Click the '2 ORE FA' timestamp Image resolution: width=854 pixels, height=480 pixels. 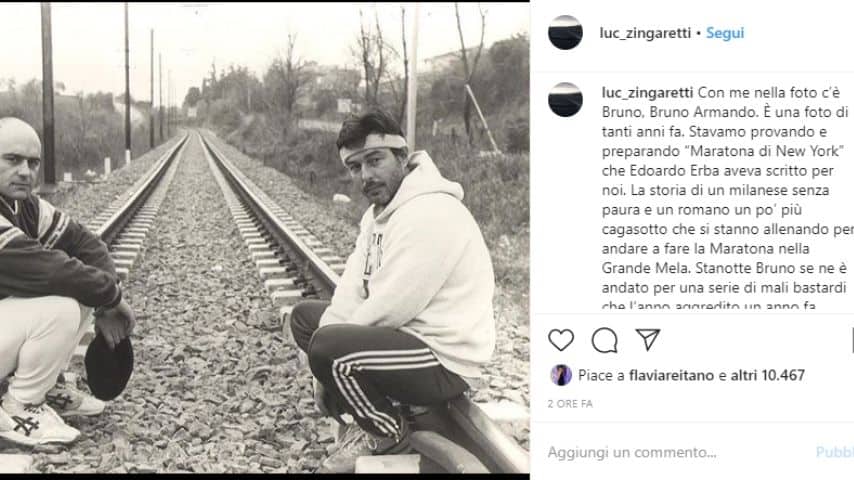[570, 404]
